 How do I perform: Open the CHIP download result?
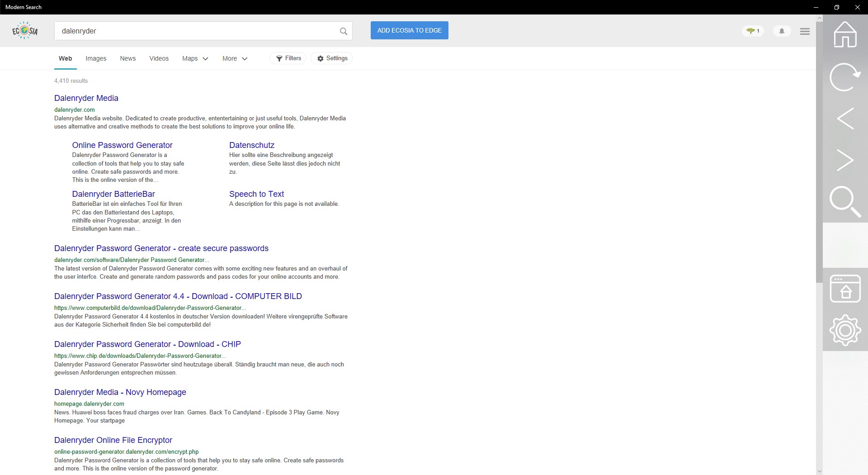point(147,344)
